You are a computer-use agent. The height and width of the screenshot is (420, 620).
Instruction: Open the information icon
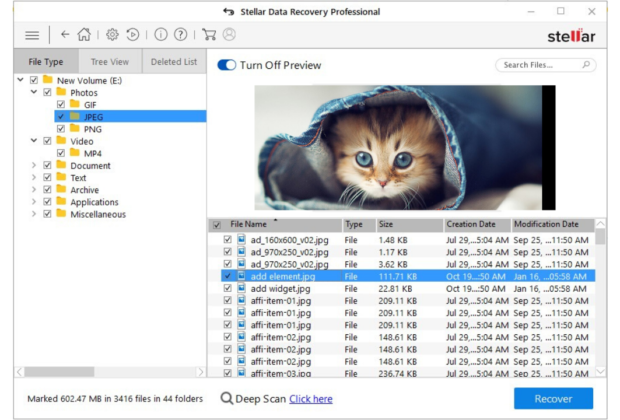pyautogui.click(x=161, y=34)
